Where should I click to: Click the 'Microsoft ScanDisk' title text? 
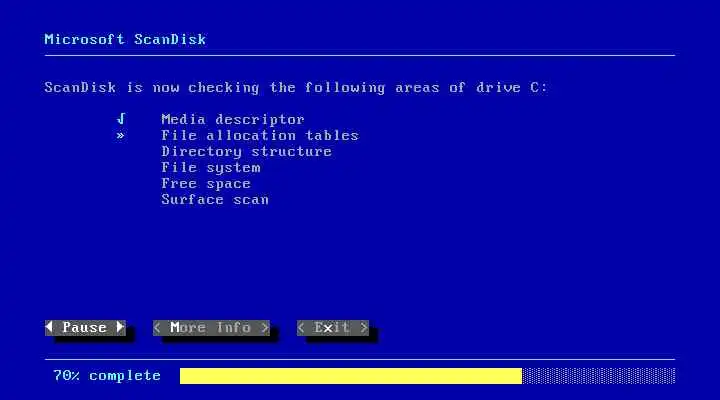point(125,39)
